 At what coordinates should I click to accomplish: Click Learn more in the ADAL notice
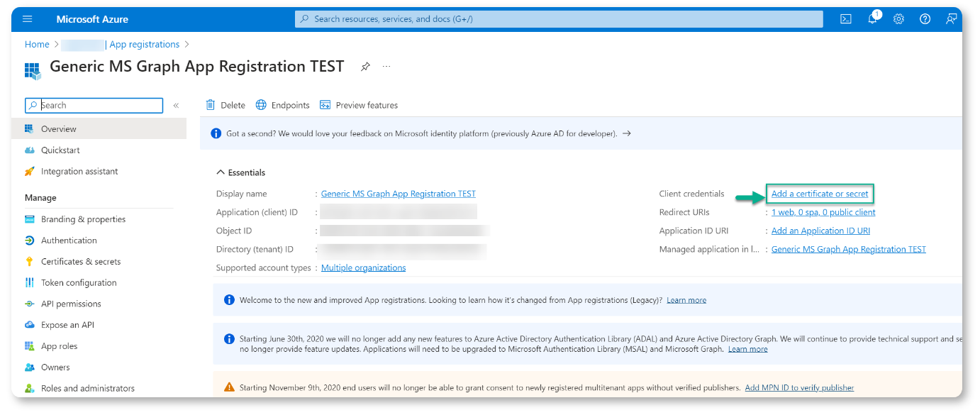pyautogui.click(x=747, y=349)
